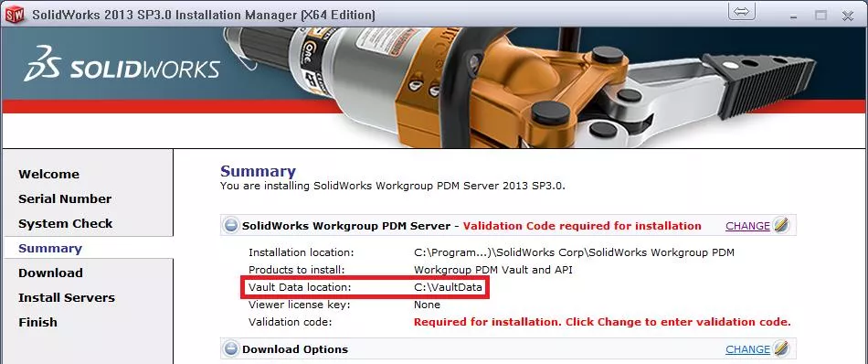Select the Finish step in sidebar
This screenshot has width=868, height=364.
coord(37,323)
